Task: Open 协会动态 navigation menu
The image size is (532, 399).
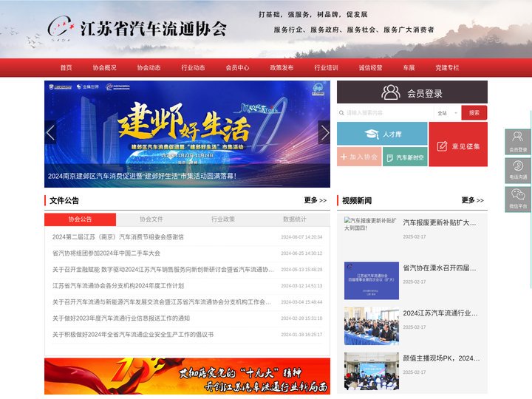Action: 149,67
